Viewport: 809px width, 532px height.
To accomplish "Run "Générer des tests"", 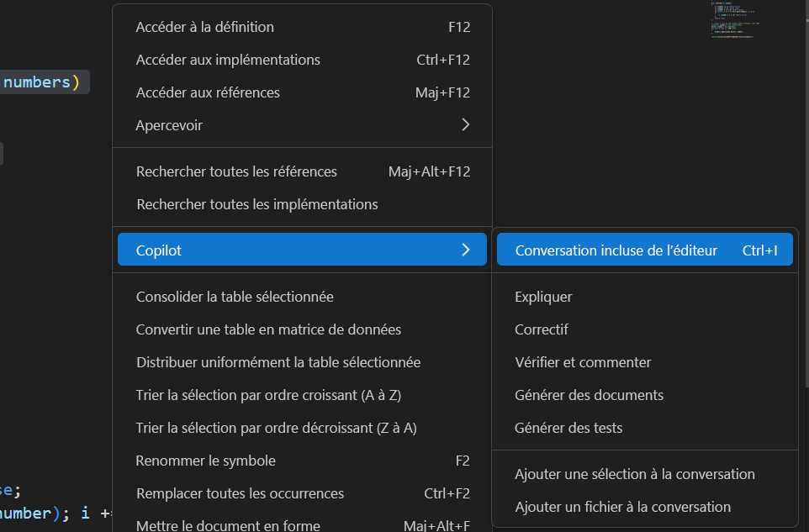I will click(568, 428).
